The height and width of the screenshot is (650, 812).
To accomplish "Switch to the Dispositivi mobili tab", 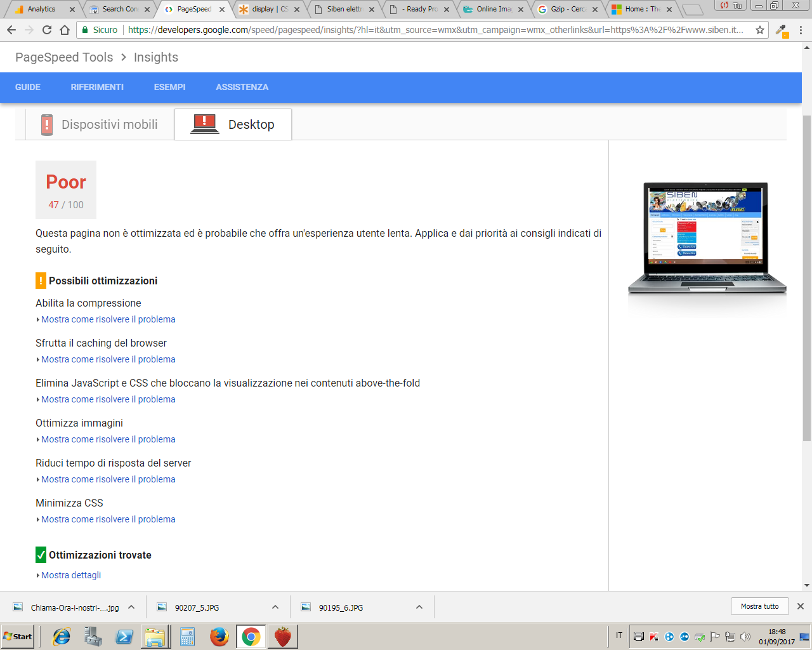I will [100, 124].
